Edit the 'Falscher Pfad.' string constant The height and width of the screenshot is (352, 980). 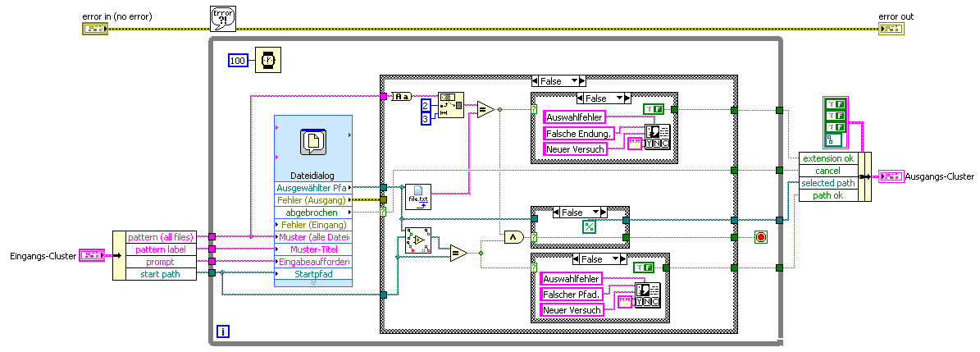[x=572, y=294]
